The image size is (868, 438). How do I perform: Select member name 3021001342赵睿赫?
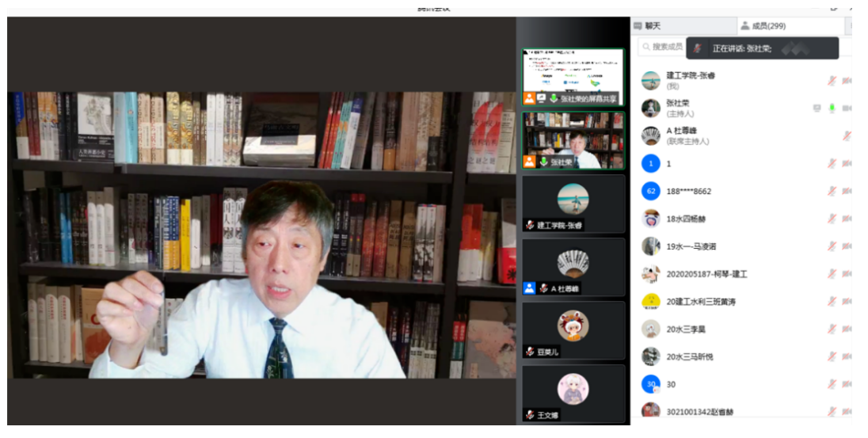tap(700, 411)
